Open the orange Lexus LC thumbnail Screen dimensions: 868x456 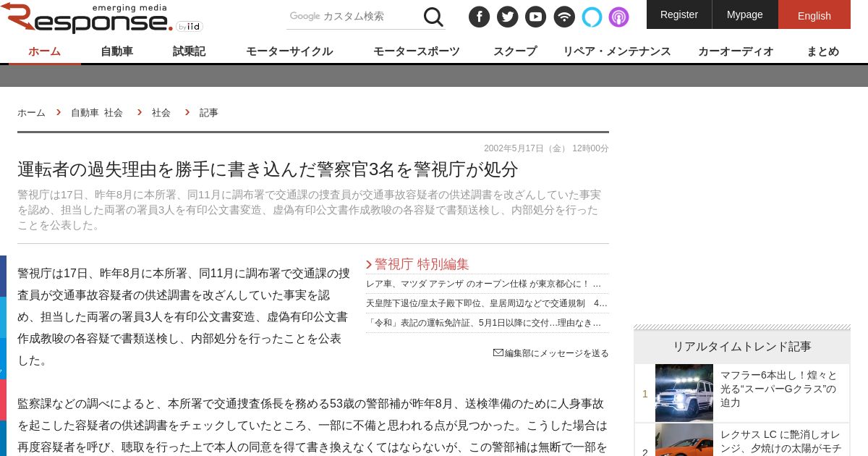click(x=684, y=440)
